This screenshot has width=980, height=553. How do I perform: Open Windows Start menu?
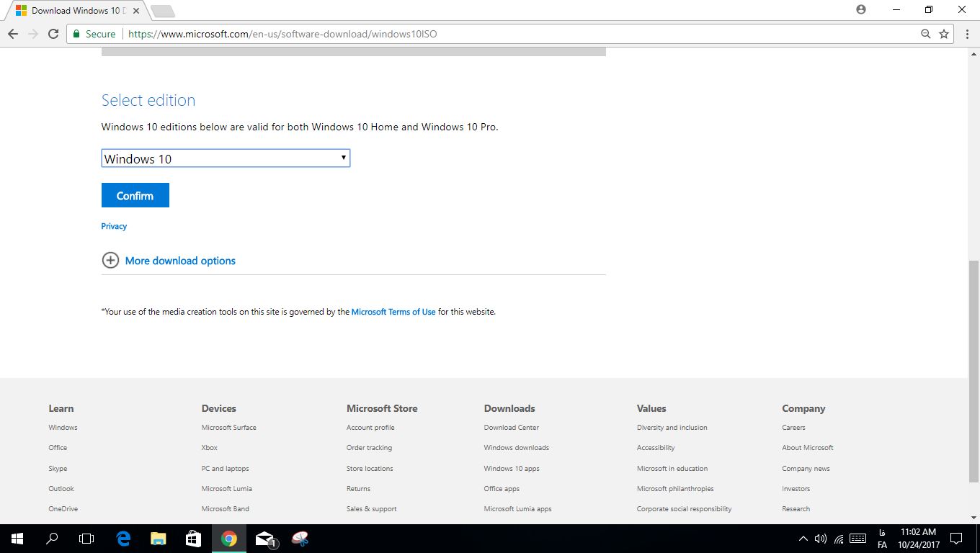[17, 538]
